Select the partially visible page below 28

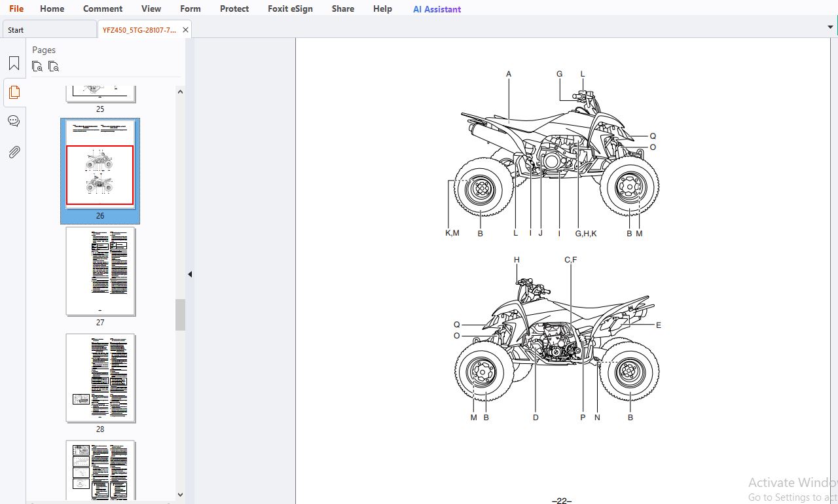pyautogui.click(x=101, y=470)
